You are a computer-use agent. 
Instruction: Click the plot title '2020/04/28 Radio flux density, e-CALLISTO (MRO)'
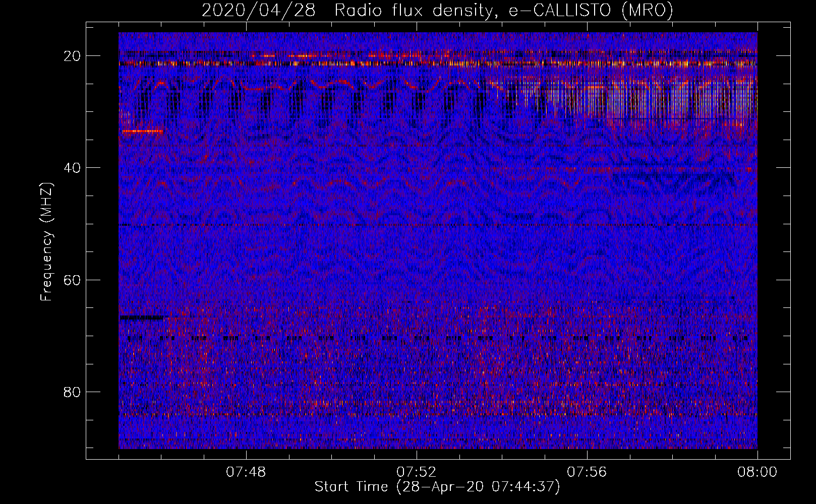437,10
